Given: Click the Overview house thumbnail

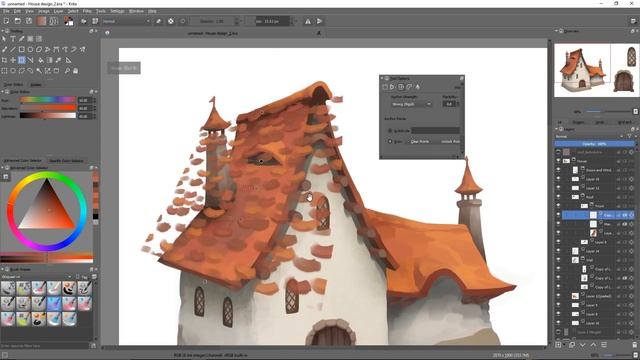Looking at the screenshot, I should coord(581,70).
